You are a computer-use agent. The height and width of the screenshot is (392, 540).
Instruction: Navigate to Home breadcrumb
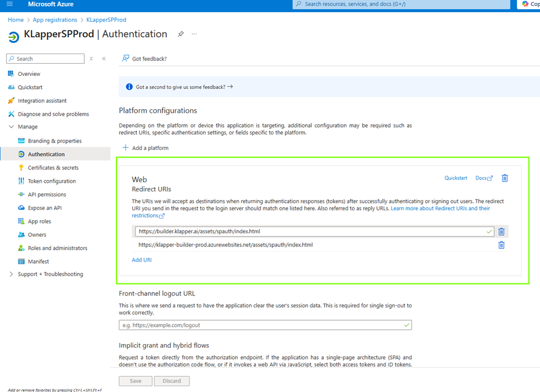pyautogui.click(x=16, y=20)
